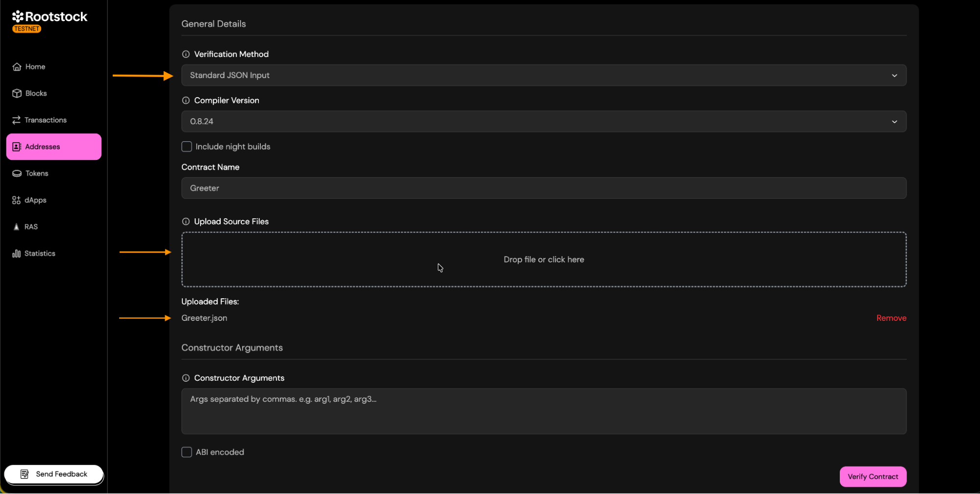980x494 pixels.
Task: Open the Verification Method dropdown
Action: click(x=543, y=76)
